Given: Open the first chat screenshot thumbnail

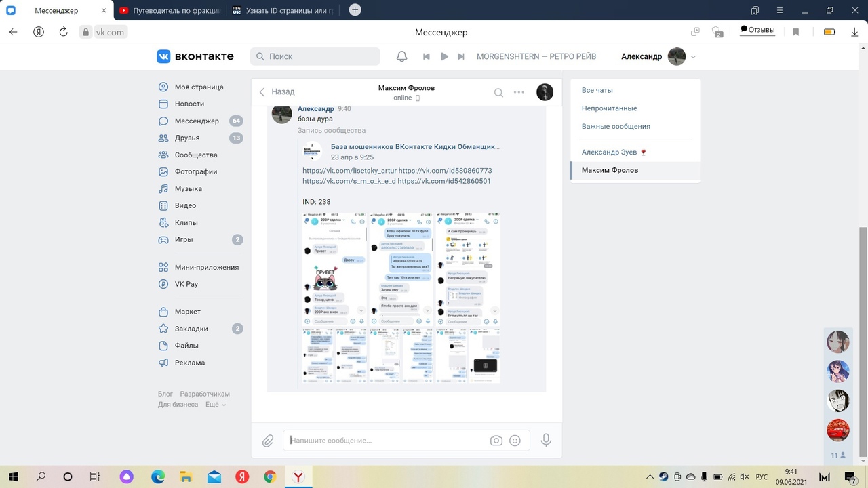Looking at the screenshot, I should (x=334, y=269).
